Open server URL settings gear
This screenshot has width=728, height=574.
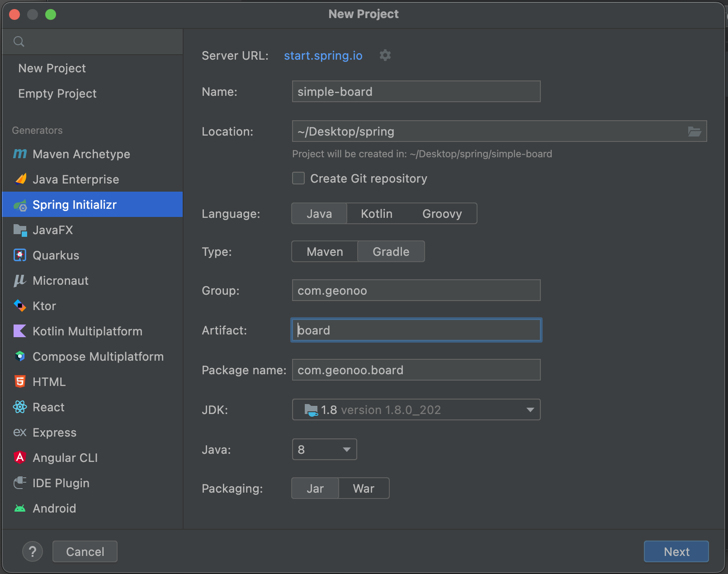tap(385, 55)
